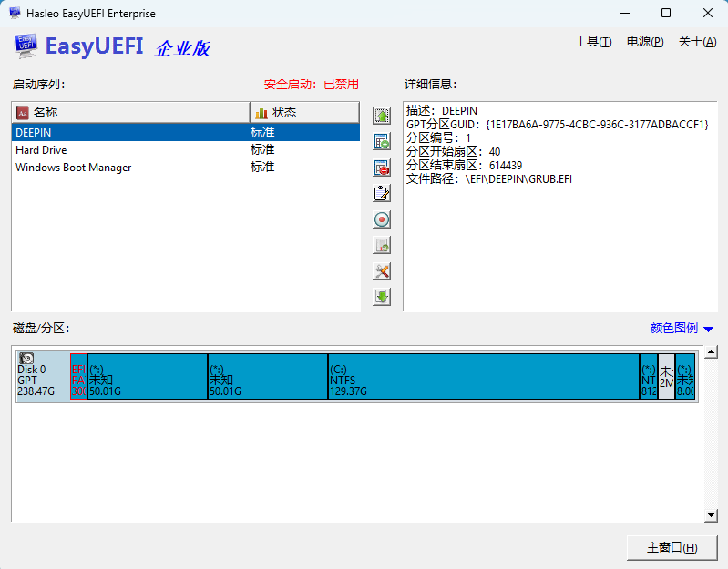Open the 工具(T) menu
Viewport: 728px width, 569px height.
[x=593, y=42]
